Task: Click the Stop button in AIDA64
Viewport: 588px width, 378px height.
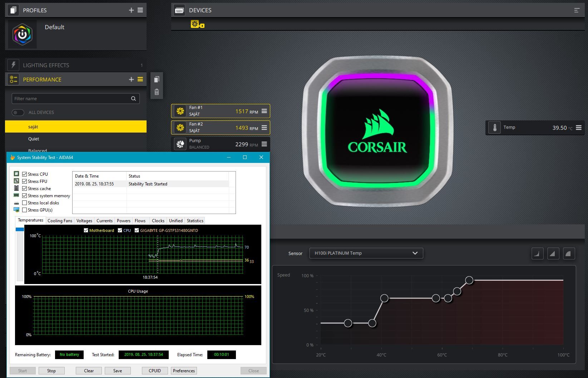Action: click(51, 370)
